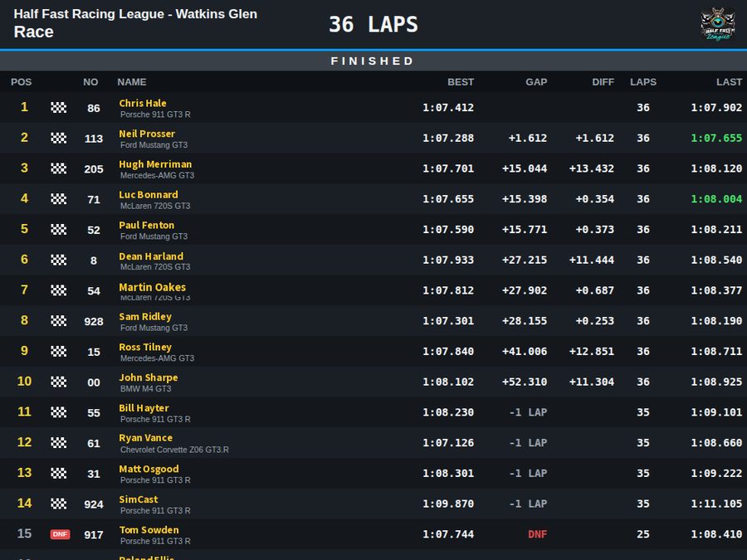Select driver name SimCast
Screen dimensions: 747x560
point(139,499)
